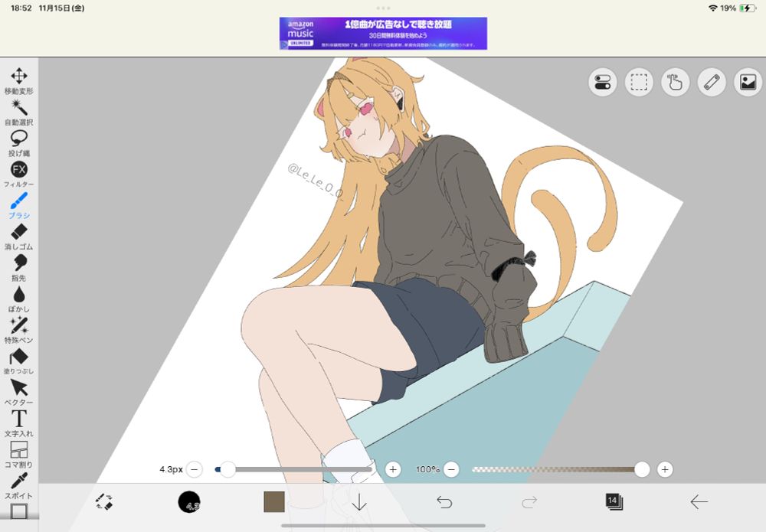
Task: Decrease opacity with the minus button
Action: click(x=451, y=469)
